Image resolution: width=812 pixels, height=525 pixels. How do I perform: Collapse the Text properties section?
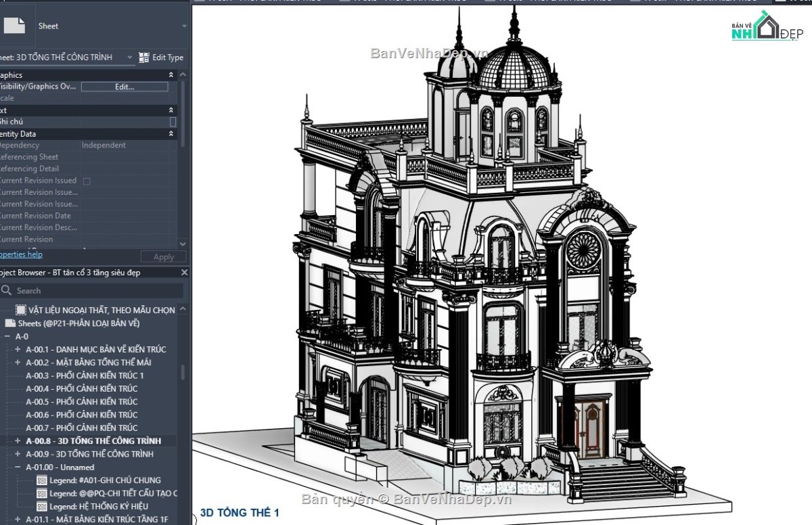(171, 110)
